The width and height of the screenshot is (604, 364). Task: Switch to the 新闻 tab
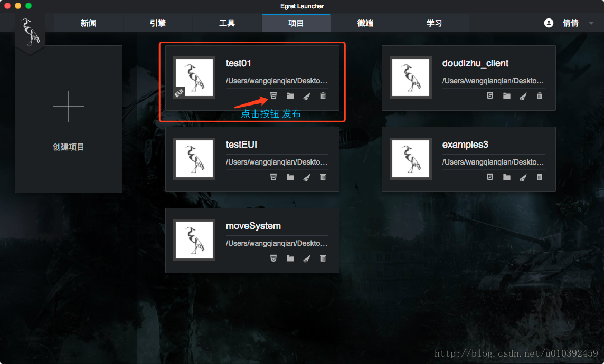coord(89,23)
